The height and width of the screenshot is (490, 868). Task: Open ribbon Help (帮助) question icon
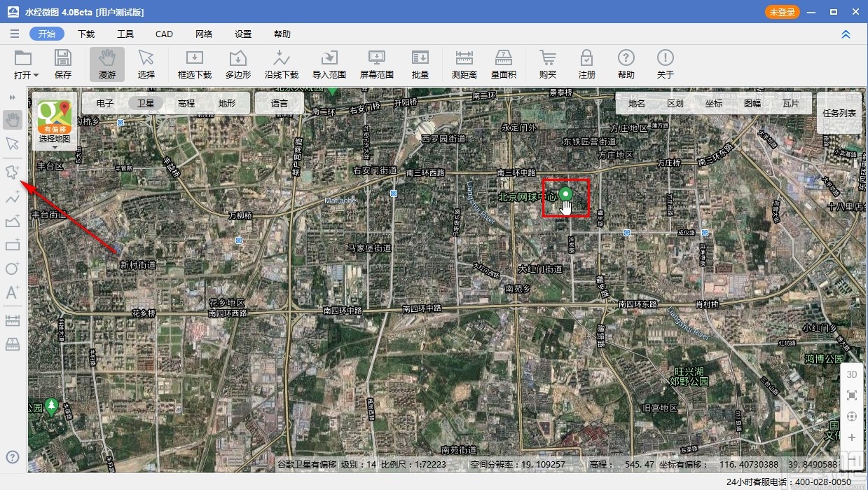tap(626, 64)
